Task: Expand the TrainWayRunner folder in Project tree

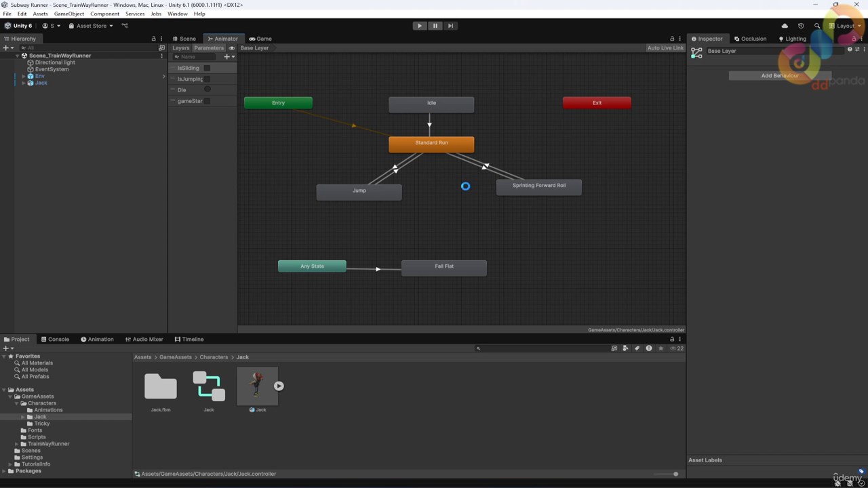Action: pyautogui.click(x=17, y=444)
